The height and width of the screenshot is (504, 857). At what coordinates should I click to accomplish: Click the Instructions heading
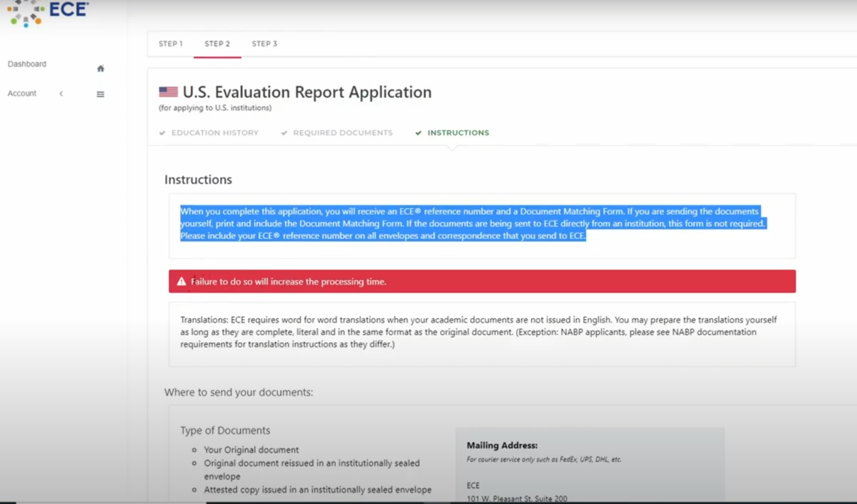(x=198, y=180)
